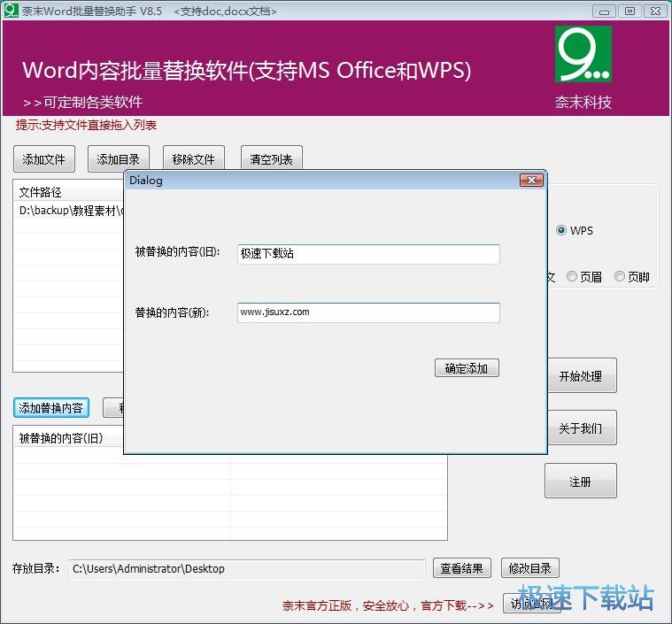Close the Dialog window
The height and width of the screenshot is (624, 672).
531,180
